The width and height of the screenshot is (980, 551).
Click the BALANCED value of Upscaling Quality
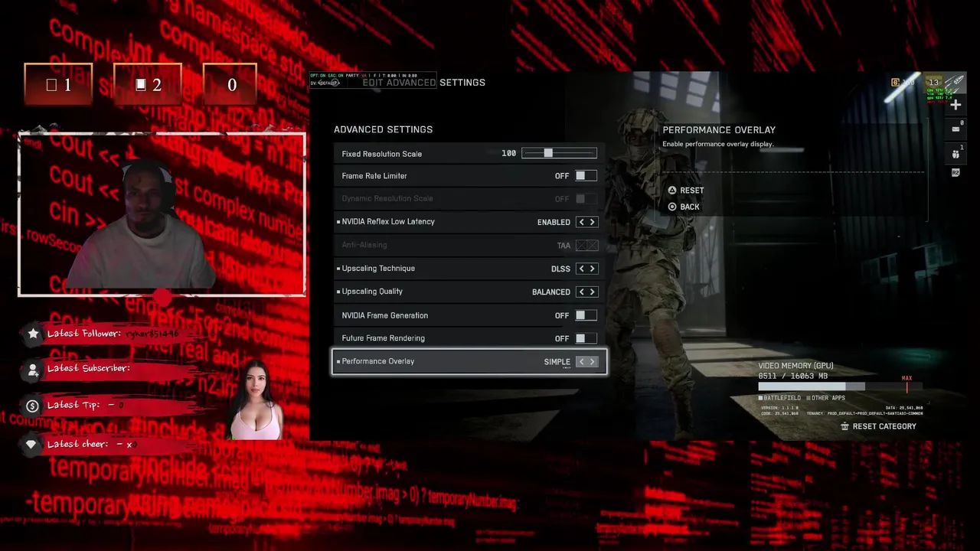coord(551,292)
